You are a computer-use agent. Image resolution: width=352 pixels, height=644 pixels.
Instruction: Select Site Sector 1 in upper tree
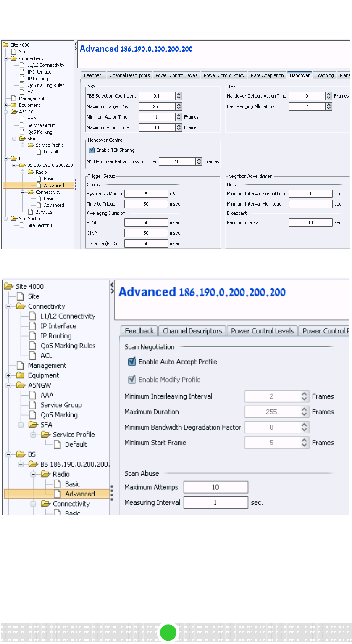[x=40, y=225]
